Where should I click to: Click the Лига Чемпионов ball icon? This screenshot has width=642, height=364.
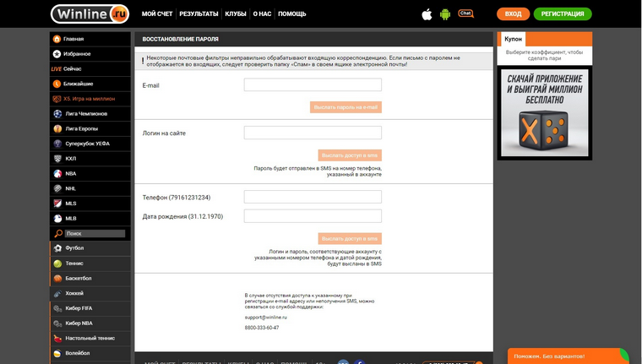click(x=57, y=113)
